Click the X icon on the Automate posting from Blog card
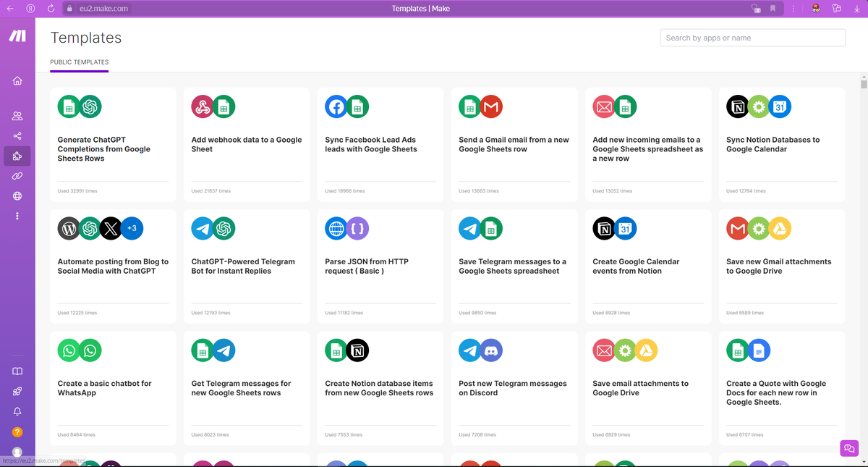Image resolution: width=868 pixels, height=467 pixels. pyautogui.click(x=111, y=229)
